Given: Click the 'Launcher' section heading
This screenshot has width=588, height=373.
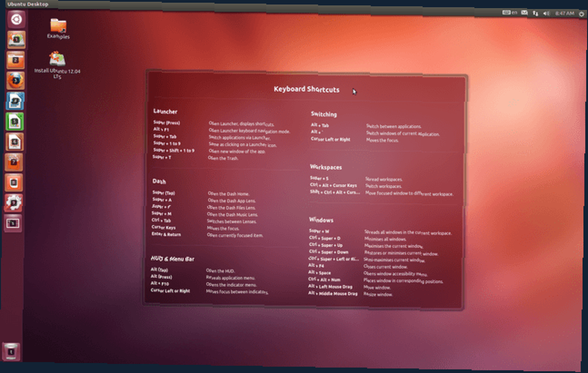Looking at the screenshot, I should (x=165, y=111).
